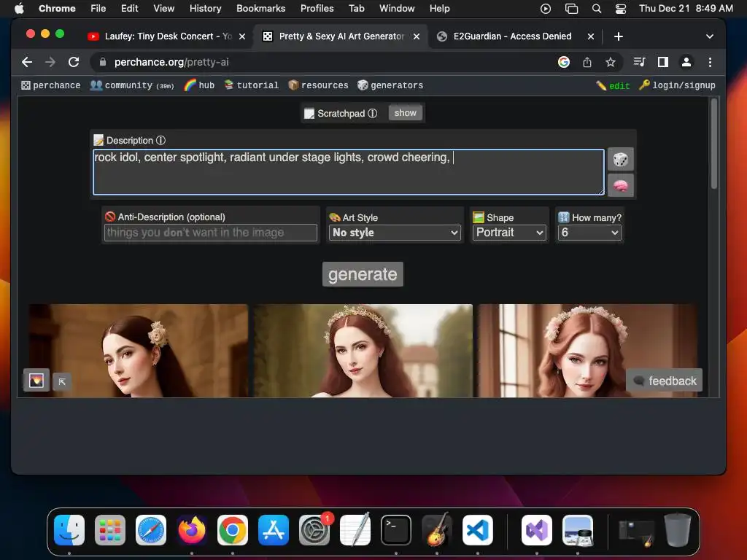
Task: Open Launchpad from the Dock
Action: (110, 530)
